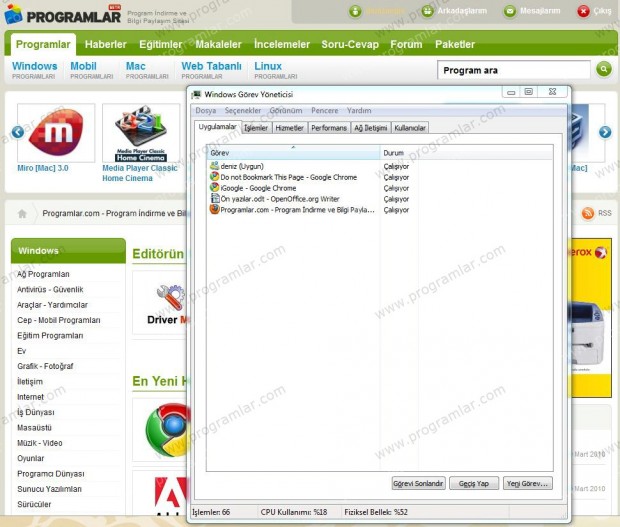This screenshot has height=527, width=620.
Task: Open the Yardım menu
Action: [359, 111]
